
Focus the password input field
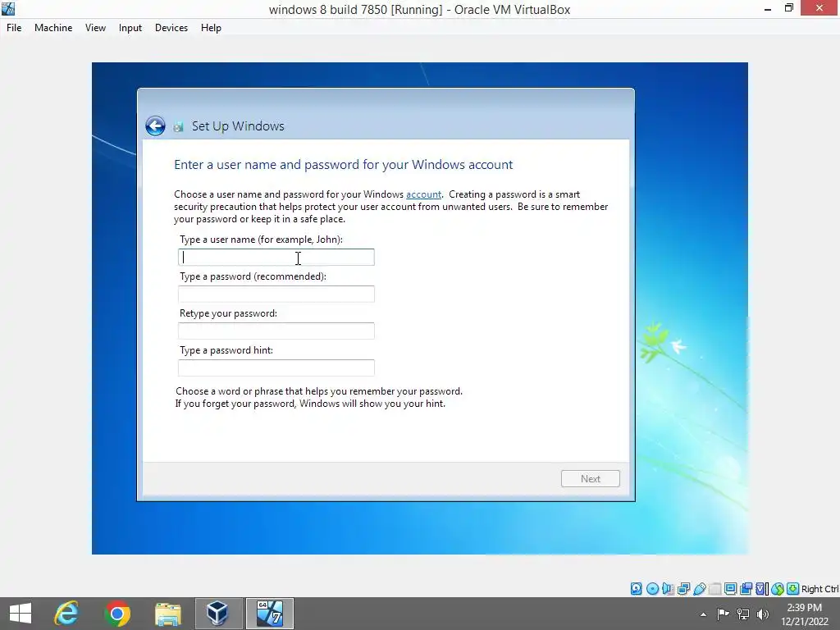tap(276, 294)
